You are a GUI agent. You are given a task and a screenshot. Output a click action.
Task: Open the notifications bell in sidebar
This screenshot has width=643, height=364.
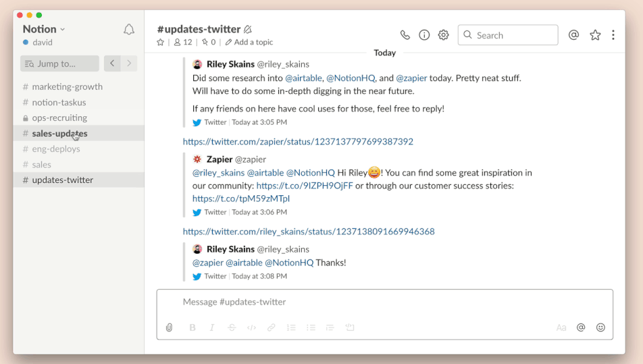click(129, 30)
